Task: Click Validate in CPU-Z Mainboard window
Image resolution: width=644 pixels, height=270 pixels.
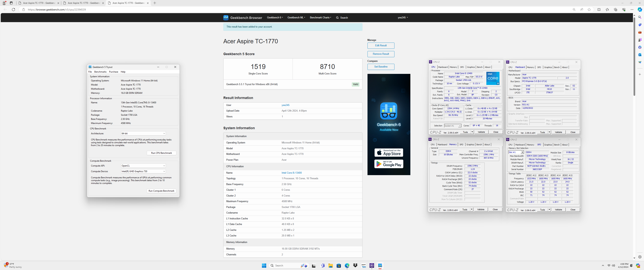Action: click(x=558, y=132)
